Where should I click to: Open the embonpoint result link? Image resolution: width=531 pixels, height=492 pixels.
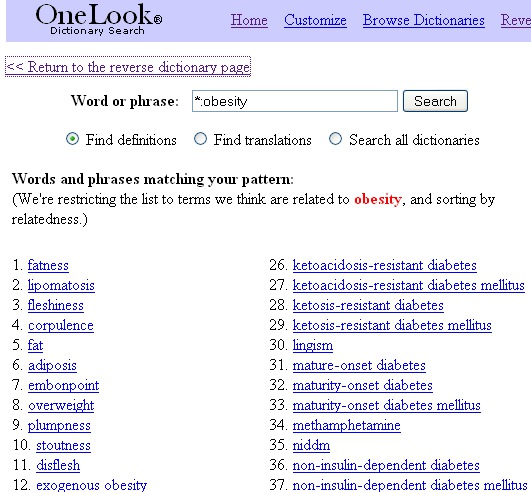(x=63, y=385)
